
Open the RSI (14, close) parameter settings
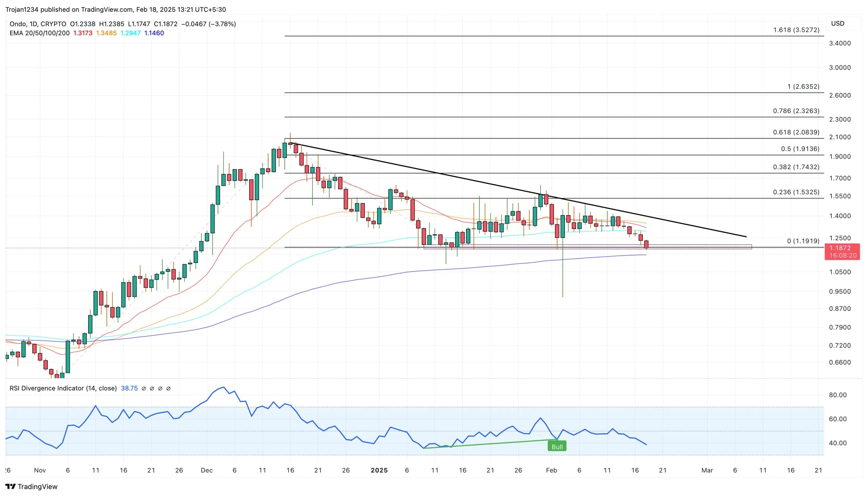click(102, 388)
